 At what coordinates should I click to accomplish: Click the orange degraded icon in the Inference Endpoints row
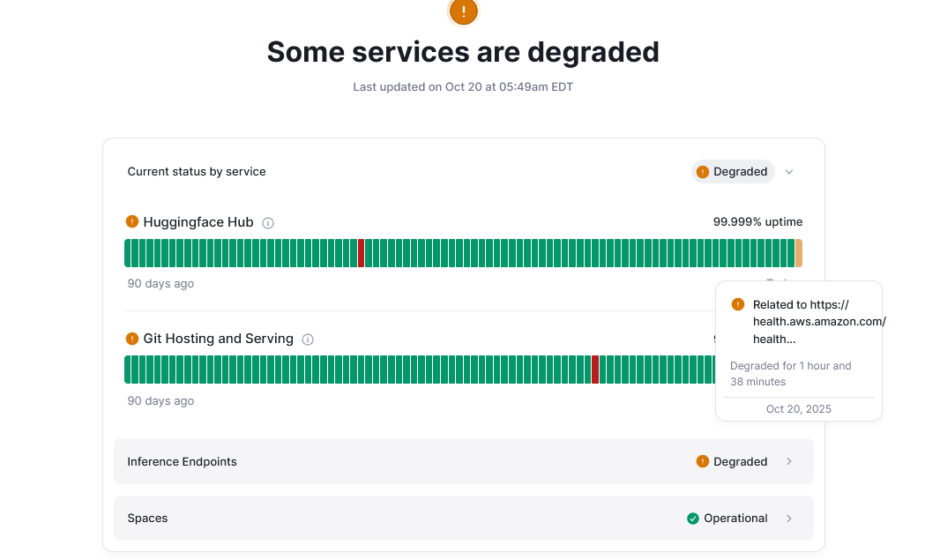[x=703, y=461]
